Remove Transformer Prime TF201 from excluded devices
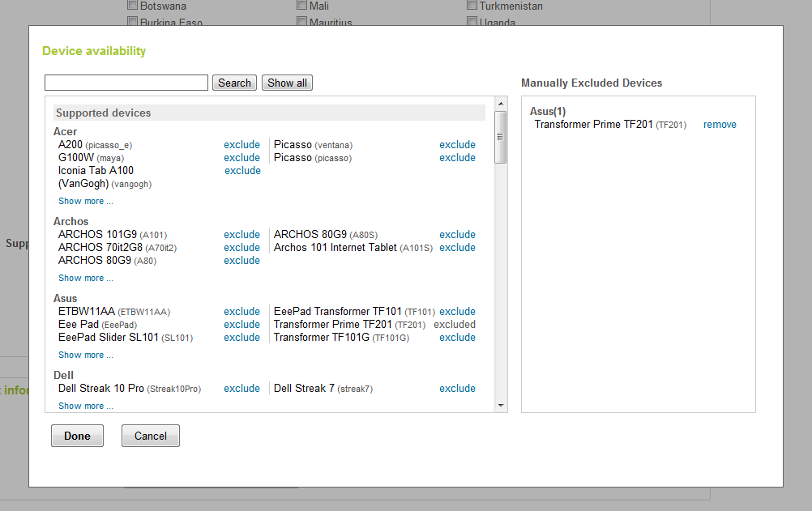 pos(720,125)
